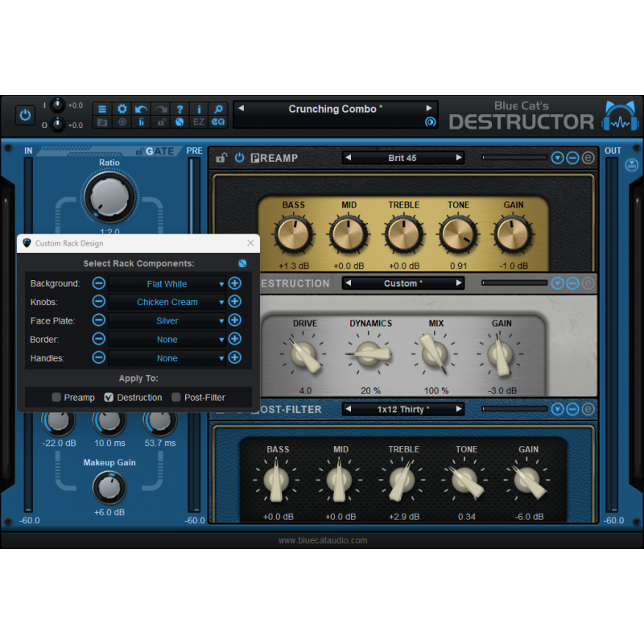
Task: Open the main menu (hamburger icon)
Action: click(x=102, y=108)
